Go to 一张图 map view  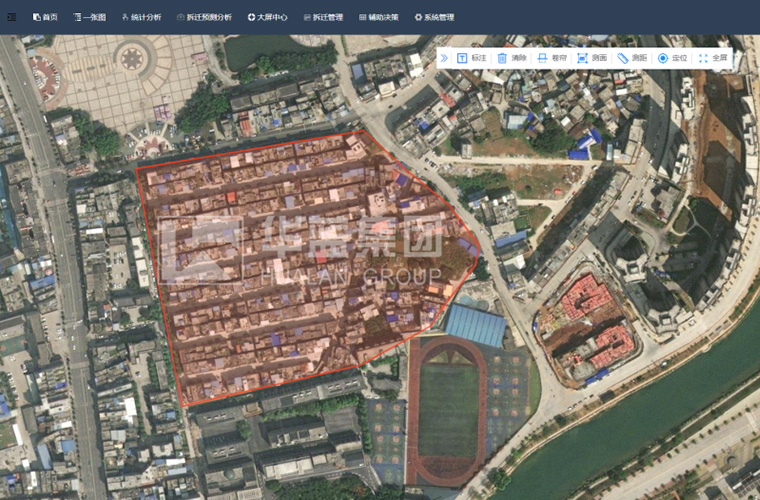(x=89, y=17)
